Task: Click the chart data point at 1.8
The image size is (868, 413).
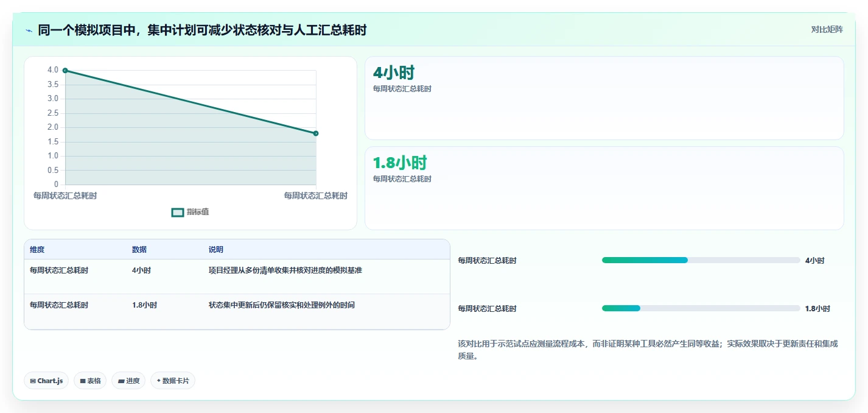Action: (x=316, y=133)
